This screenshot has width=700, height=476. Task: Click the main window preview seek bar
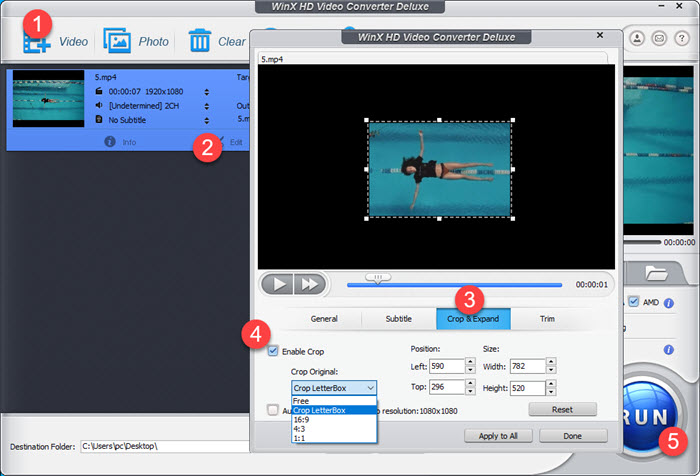click(x=642, y=242)
